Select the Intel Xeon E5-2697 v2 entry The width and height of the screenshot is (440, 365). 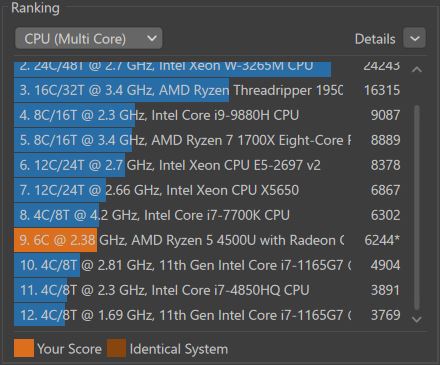[207, 165]
